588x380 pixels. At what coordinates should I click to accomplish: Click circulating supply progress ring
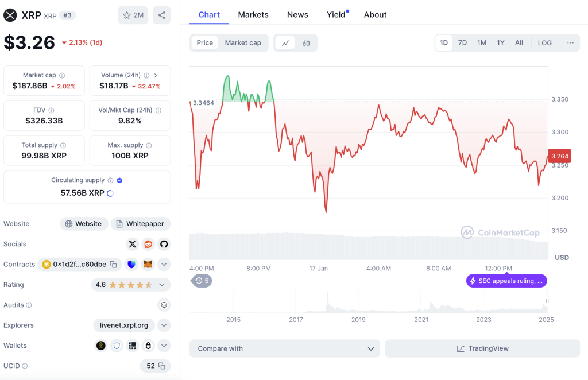click(110, 193)
